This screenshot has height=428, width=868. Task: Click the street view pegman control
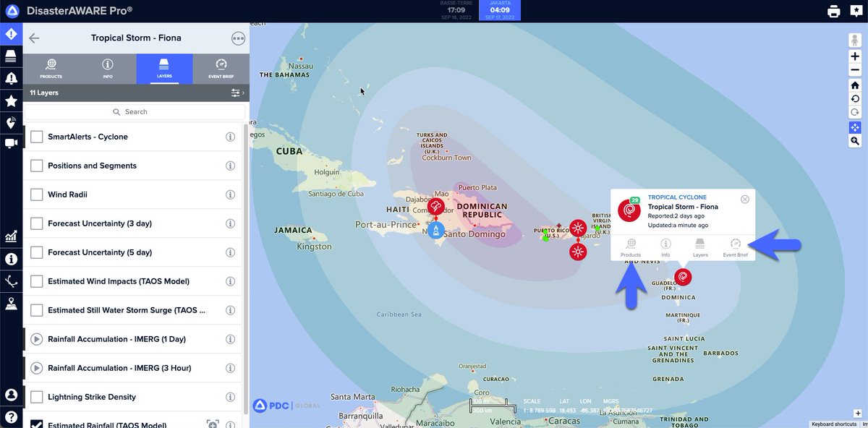855,40
